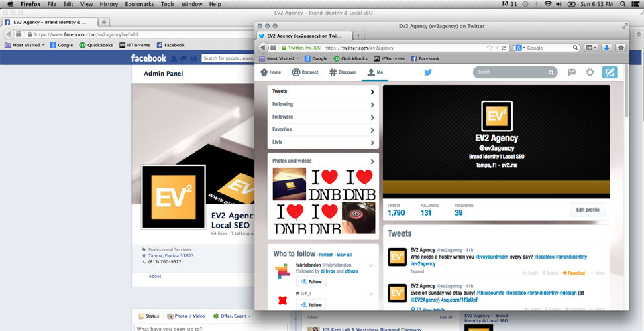Open the Discover hashtag section
Viewport: 644px width, 331px height.
[x=342, y=72]
